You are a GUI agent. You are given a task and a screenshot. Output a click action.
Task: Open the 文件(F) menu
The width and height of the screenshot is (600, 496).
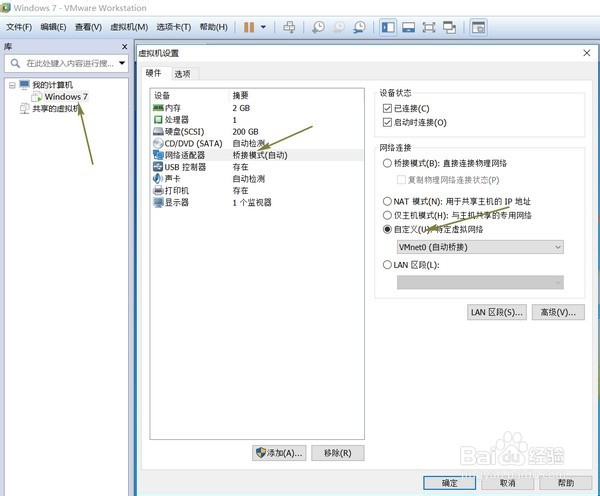(x=19, y=27)
